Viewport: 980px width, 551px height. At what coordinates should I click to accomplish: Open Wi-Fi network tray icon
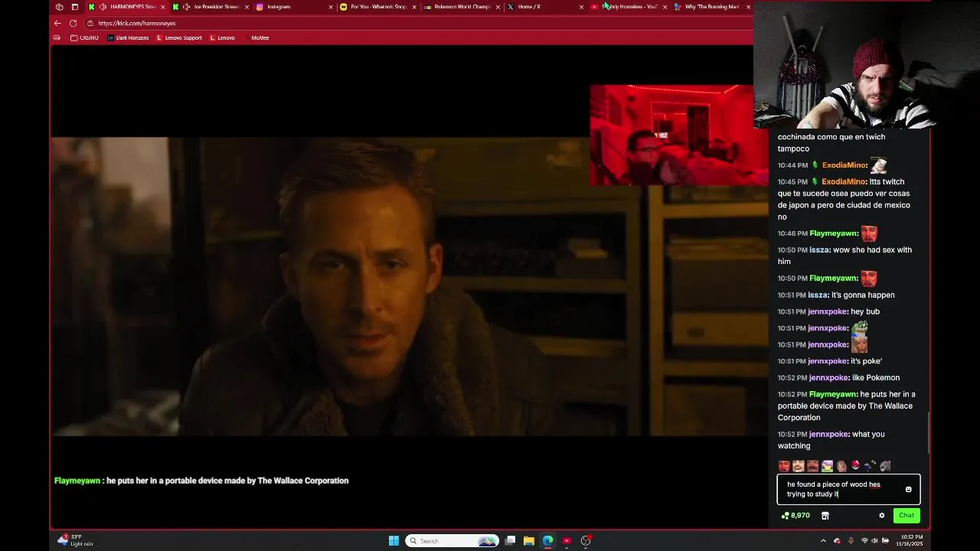(x=864, y=541)
